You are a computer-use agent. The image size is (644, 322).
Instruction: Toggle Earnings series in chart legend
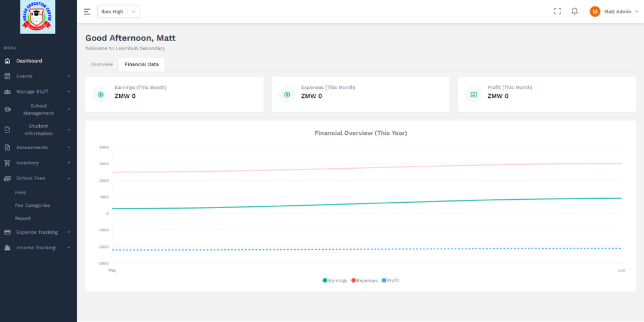pos(335,280)
